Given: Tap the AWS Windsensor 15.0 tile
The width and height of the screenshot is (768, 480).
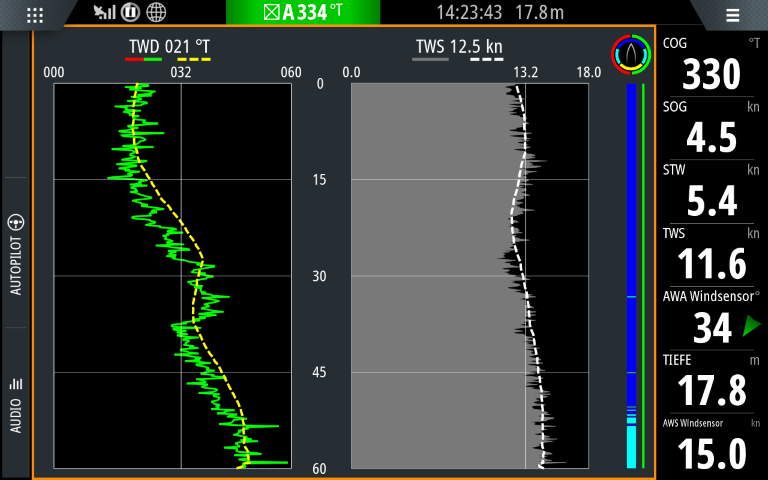Looking at the screenshot, I should [x=711, y=445].
